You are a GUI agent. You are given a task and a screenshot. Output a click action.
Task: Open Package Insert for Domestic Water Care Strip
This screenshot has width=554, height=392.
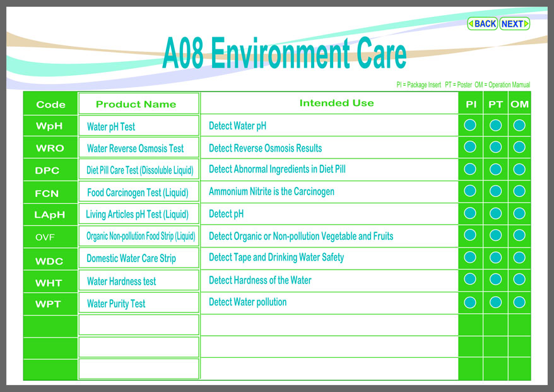point(470,258)
